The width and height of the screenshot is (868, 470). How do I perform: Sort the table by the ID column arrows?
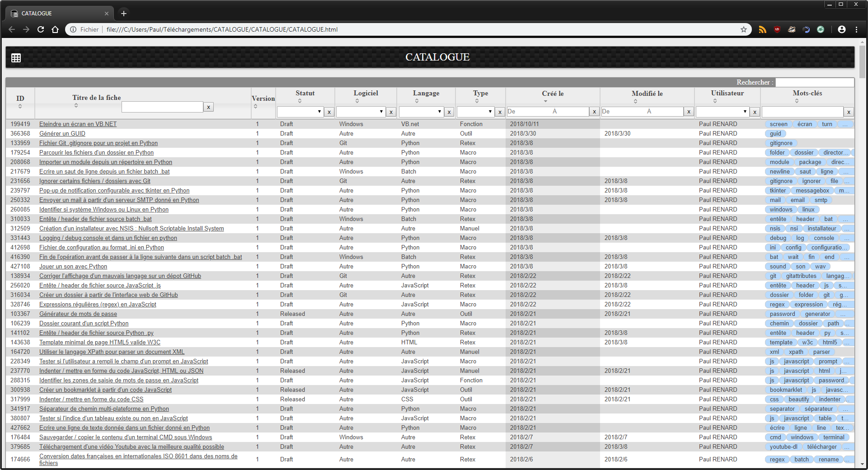(20, 107)
